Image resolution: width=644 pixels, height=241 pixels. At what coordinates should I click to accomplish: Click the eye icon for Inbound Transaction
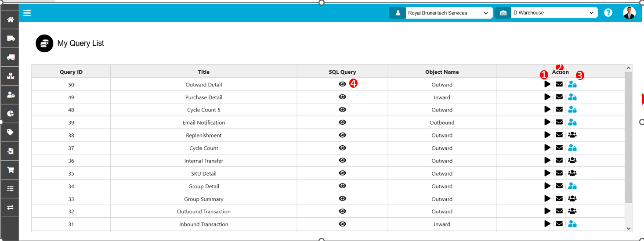click(343, 224)
